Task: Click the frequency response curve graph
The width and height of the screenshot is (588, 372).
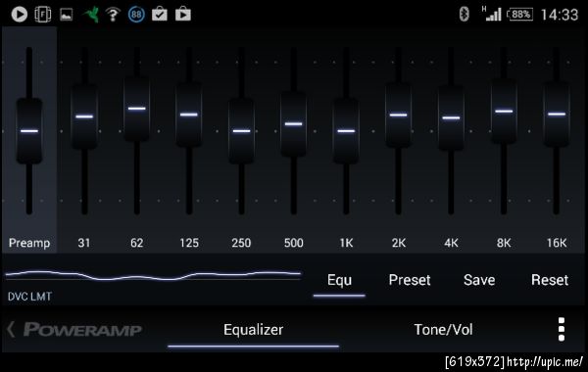Action: [x=153, y=275]
